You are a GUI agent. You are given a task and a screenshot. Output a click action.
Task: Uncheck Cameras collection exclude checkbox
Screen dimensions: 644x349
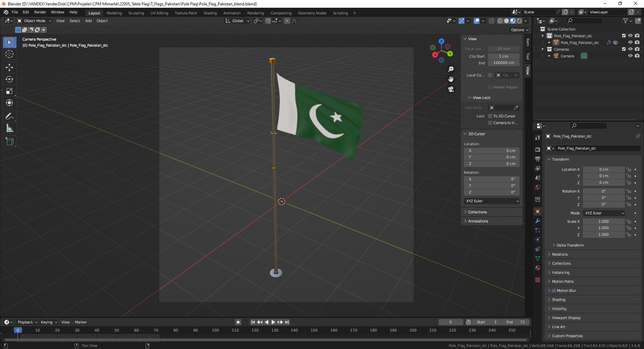pos(624,49)
